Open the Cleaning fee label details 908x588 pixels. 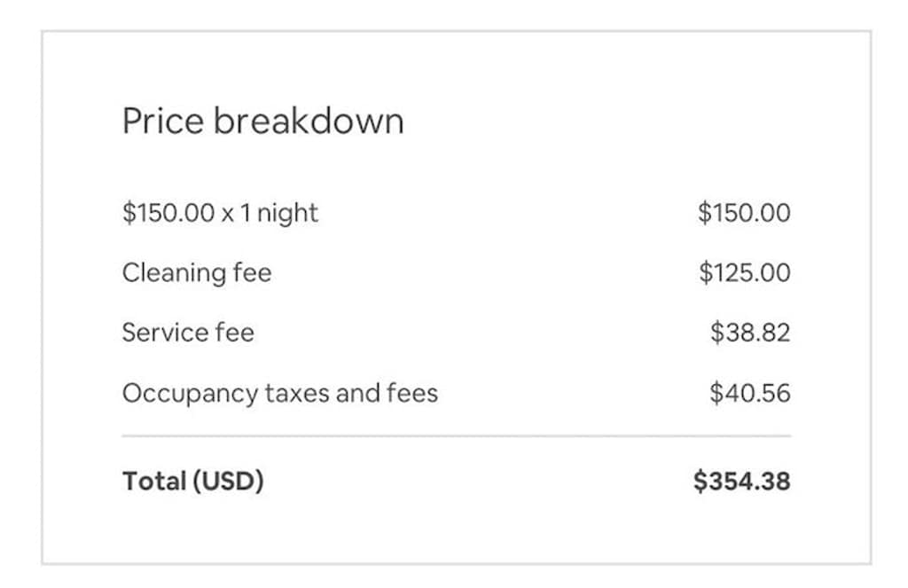pos(197,272)
